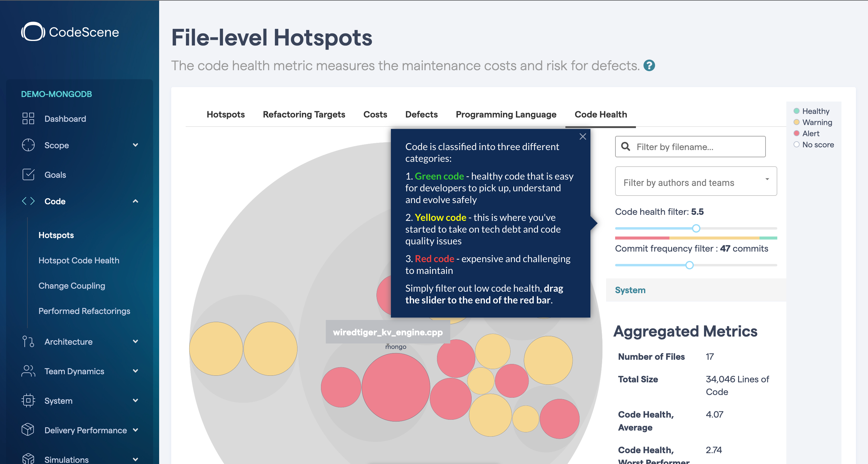Click the Delivery Performance box icon

(28, 430)
